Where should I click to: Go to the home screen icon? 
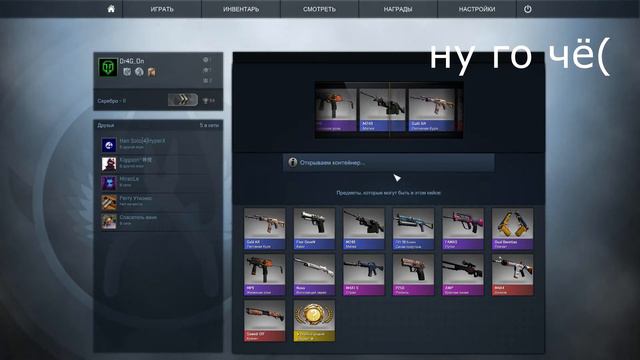(x=111, y=9)
